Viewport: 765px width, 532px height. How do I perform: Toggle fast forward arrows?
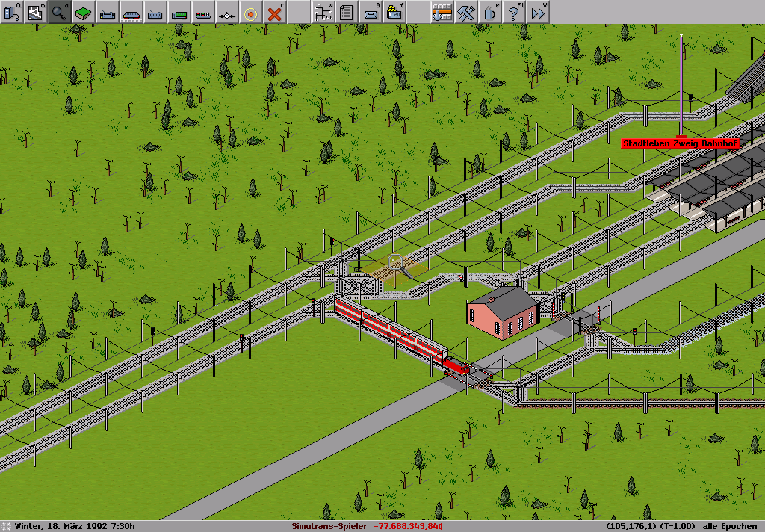[537, 12]
